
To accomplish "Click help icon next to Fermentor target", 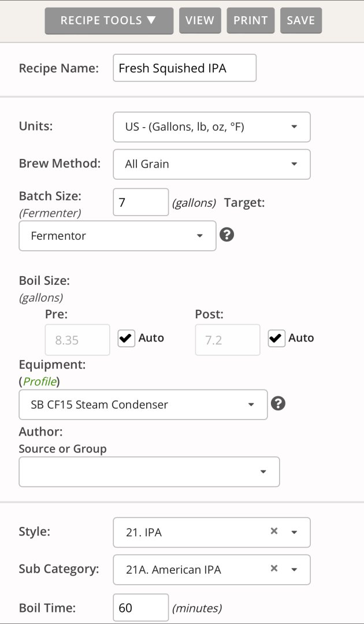I will coord(227,235).
